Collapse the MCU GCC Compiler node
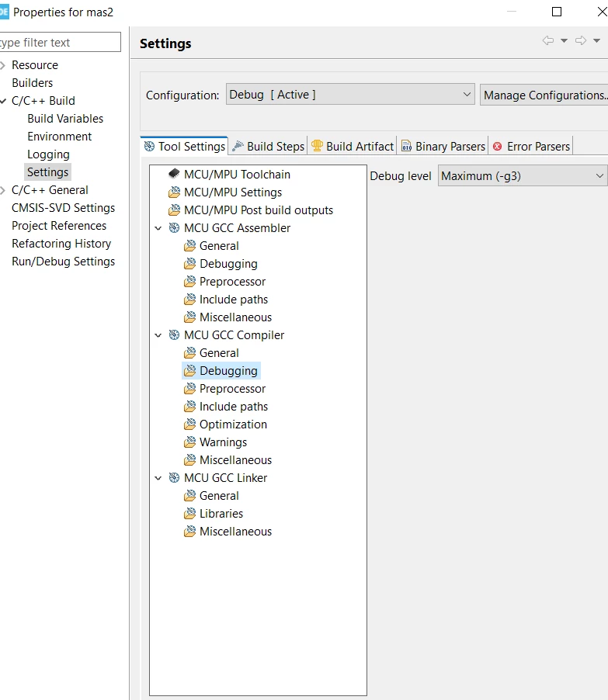 click(x=158, y=335)
